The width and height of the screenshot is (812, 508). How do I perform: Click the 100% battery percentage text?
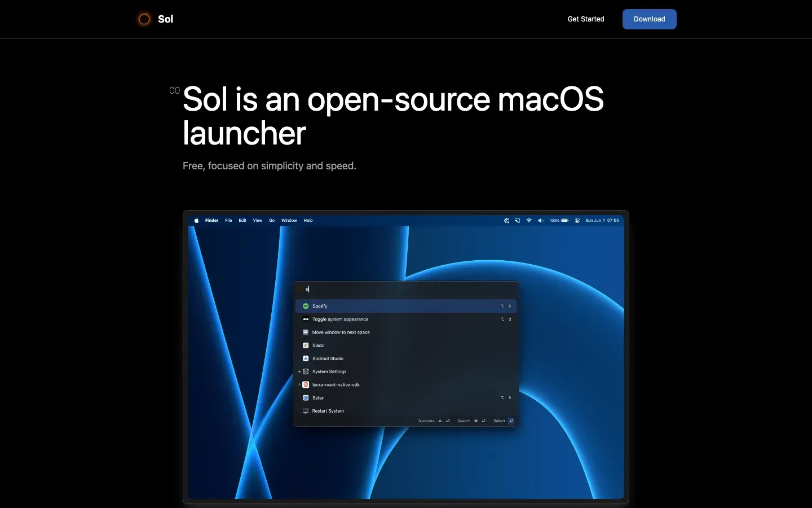click(x=555, y=221)
